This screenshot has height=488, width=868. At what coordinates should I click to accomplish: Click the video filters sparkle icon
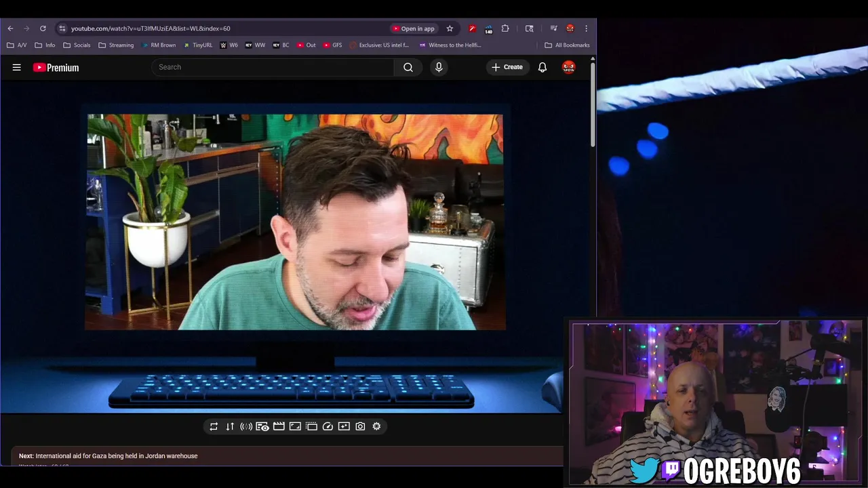click(x=344, y=426)
